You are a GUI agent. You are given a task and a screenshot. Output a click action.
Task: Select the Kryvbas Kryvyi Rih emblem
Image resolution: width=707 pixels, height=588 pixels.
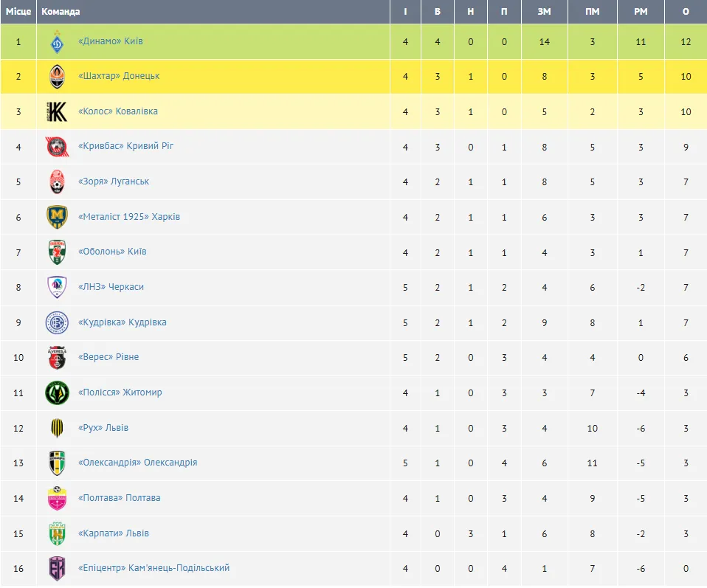tap(57, 147)
